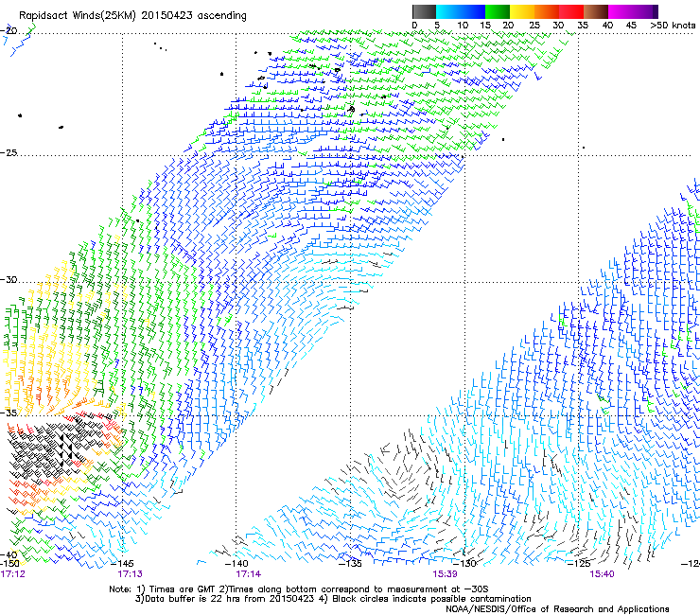Select the longitude axis label '-135'
The height and width of the screenshot is (615, 700).
pyautogui.click(x=351, y=564)
